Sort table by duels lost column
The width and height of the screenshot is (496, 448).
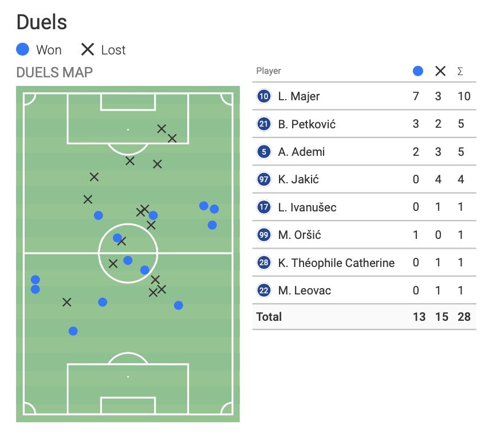point(440,71)
